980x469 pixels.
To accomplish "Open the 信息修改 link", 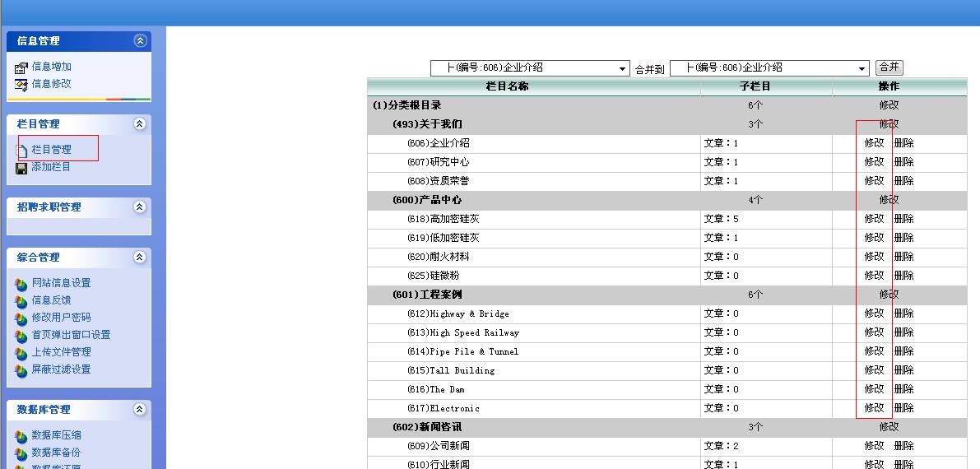I will pos(52,83).
